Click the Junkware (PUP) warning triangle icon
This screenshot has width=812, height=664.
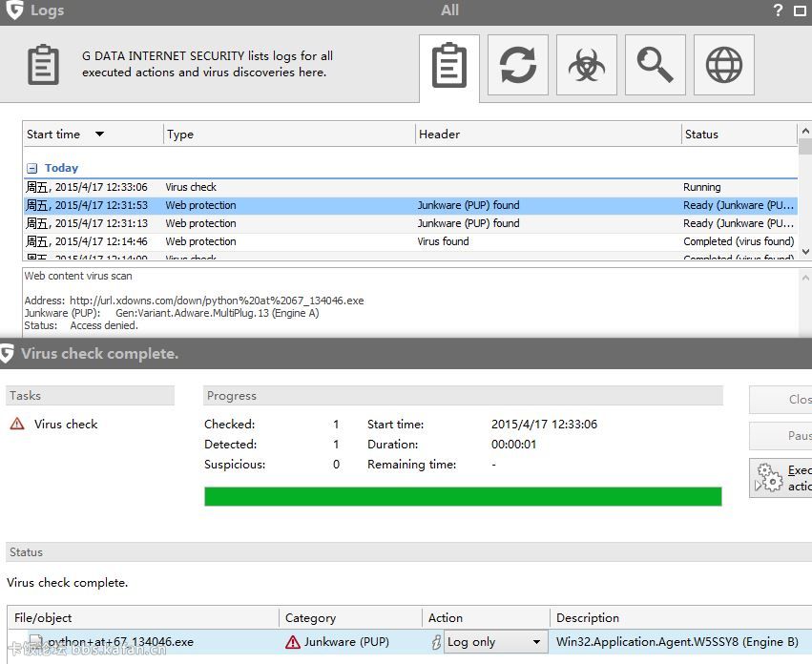(x=293, y=642)
